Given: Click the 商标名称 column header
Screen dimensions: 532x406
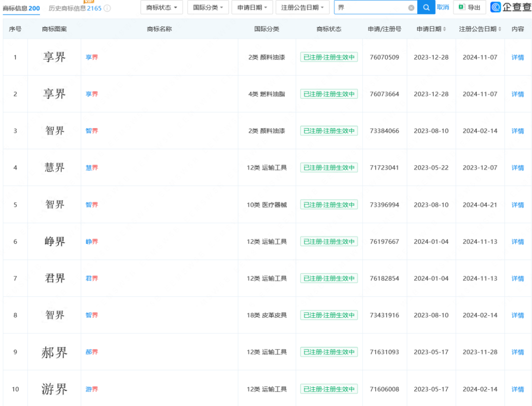Looking at the screenshot, I should [160, 29].
